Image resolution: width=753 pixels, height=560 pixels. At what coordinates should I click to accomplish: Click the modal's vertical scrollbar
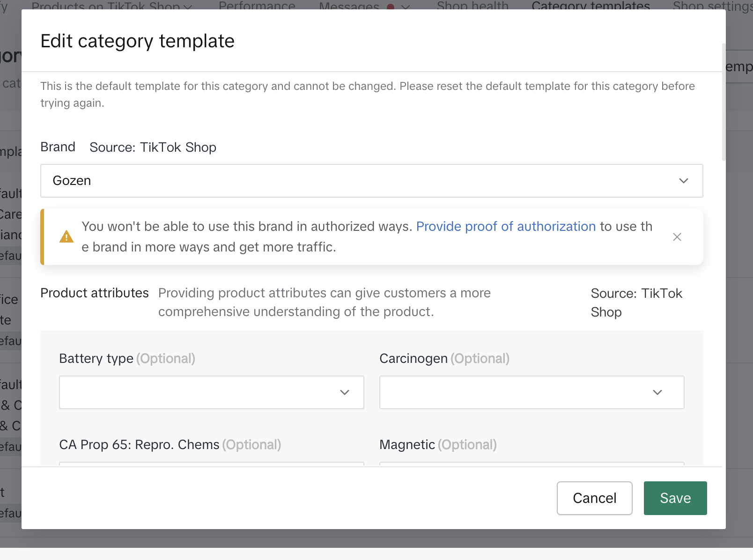[723, 103]
